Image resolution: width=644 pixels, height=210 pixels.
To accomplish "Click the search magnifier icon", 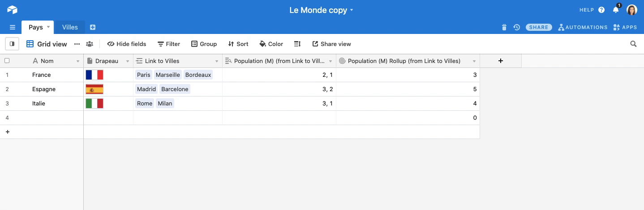I will click(x=633, y=44).
